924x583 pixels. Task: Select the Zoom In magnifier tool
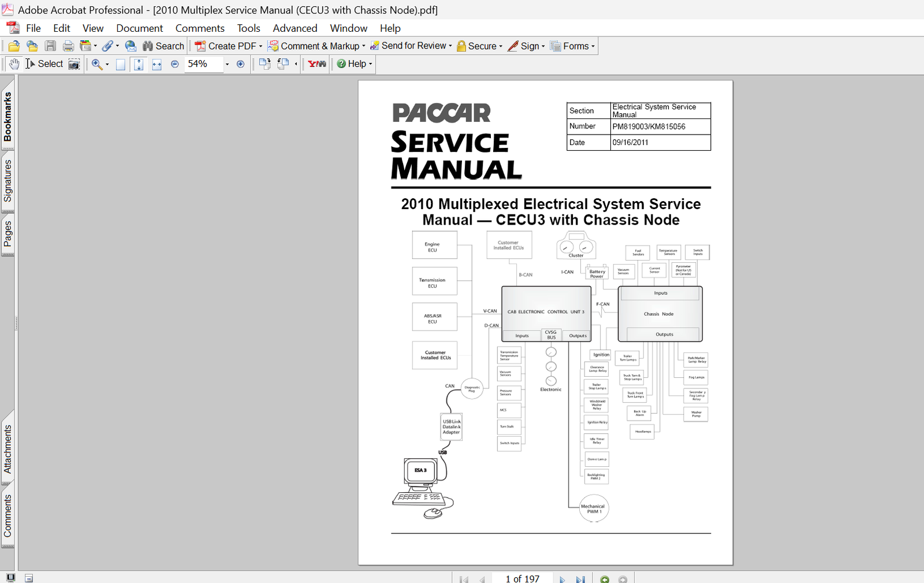coord(97,64)
